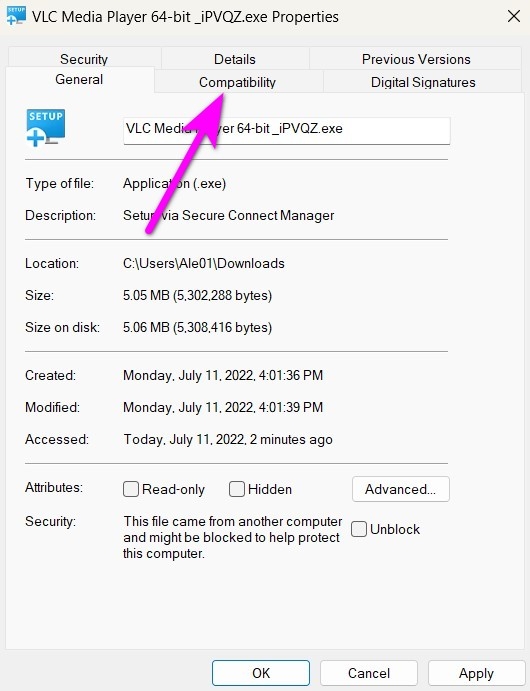The height and width of the screenshot is (691, 530).
Task: Open the Security tab
Action: click(x=84, y=59)
